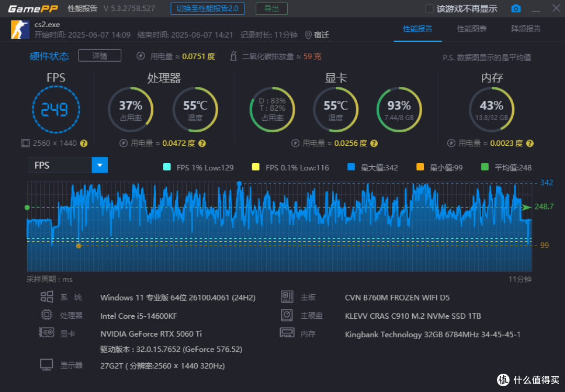Switch to the 性能图表 tab
Image resolution: width=565 pixels, height=392 pixels.
tap(472, 29)
